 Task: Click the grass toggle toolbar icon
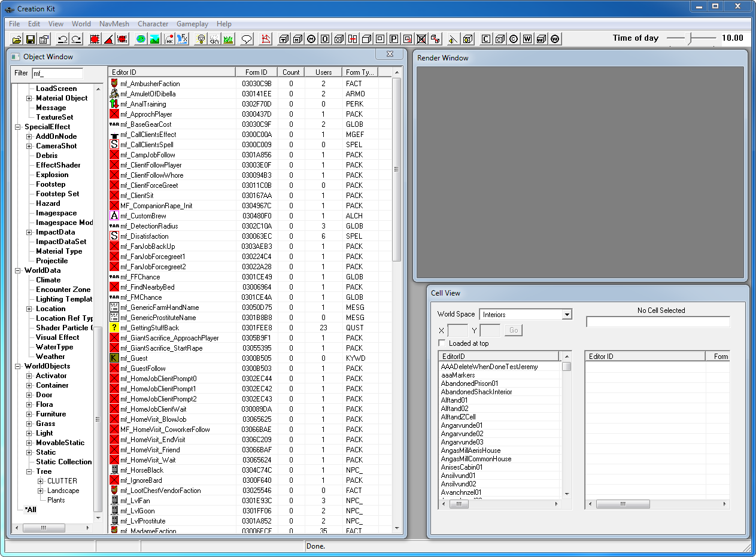[x=228, y=39]
